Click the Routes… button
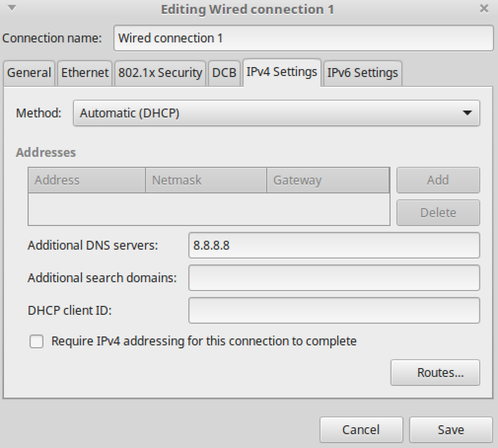Viewport: 498px width, 448px height. click(x=435, y=373)
